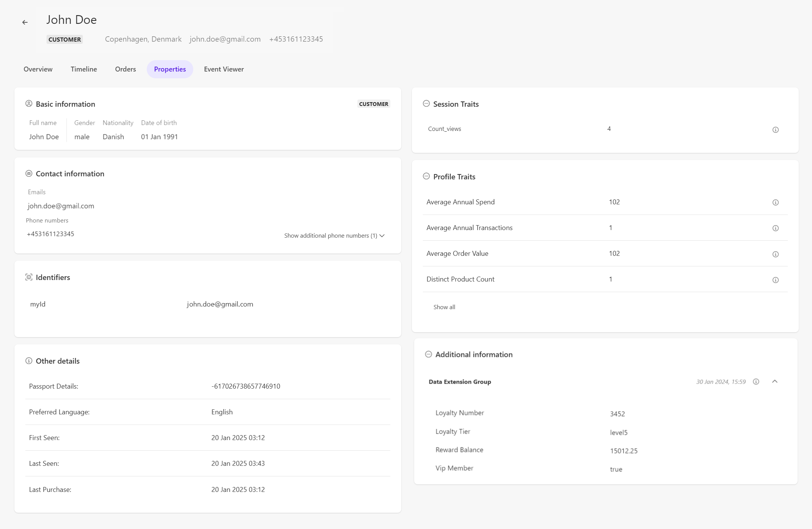The height and width of the screenshot is (529, 812).
Task: Click the Basic information person icon
Action: pyautogui.click(x=29, y=104)
